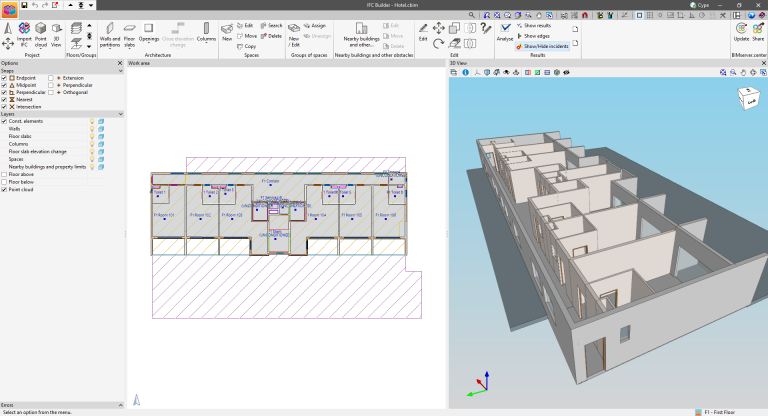This screenshot has height=416, width=768.
Task: Open the quick access toolbar dropdown arrow
Action: click(92, 5)
